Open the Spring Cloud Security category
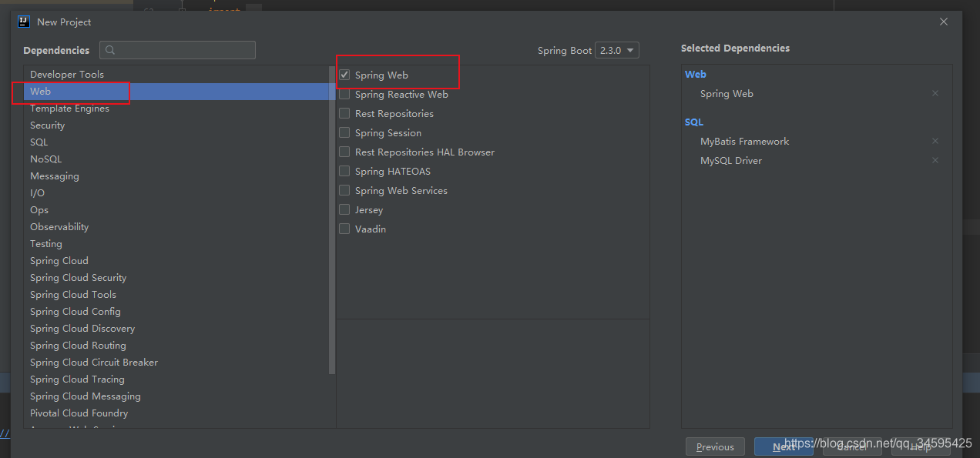Image resolution: width=980 pixels, height=458 pixels. pos(176,277)
